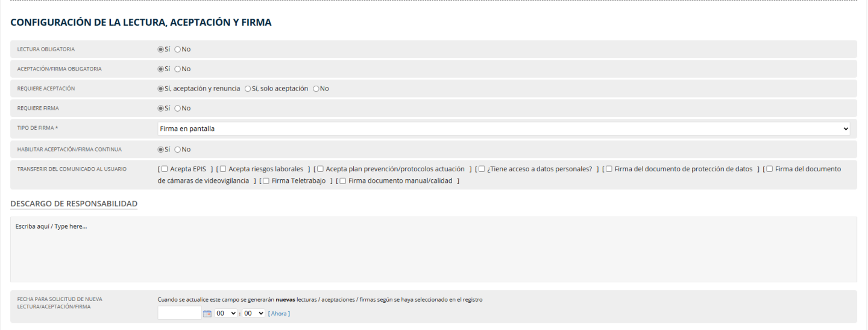Click the date input field
Screen dimensions: 868x330
(x=179, y=313)
